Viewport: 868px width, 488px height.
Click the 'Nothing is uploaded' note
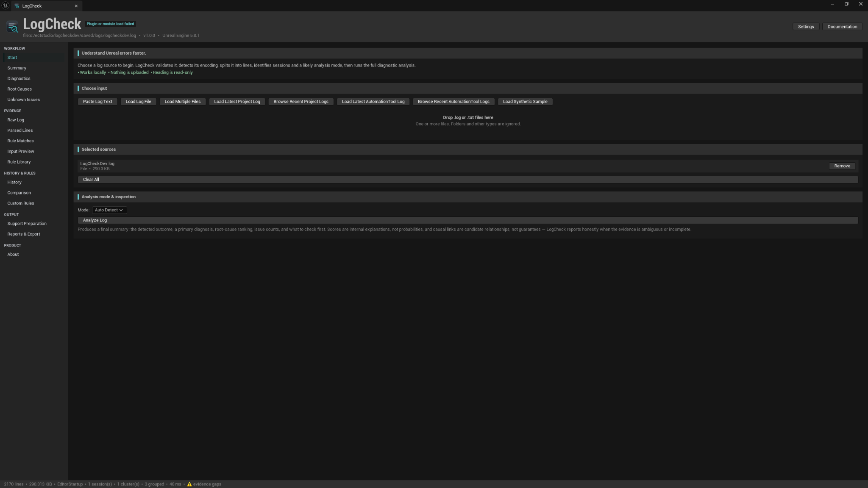[x=128, y=72]
